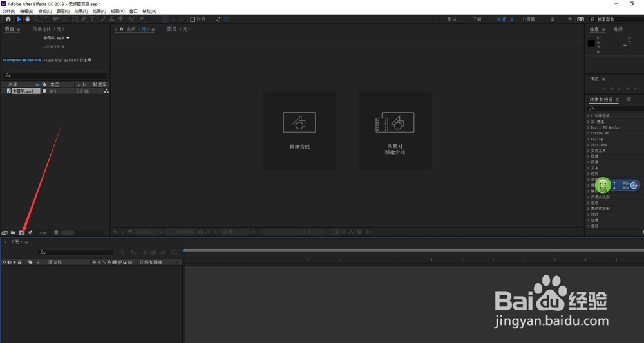Viewport: 644px width, 343px height.
Task: Open workspace overflow double-arrow menu
Action: coord(570,19)
